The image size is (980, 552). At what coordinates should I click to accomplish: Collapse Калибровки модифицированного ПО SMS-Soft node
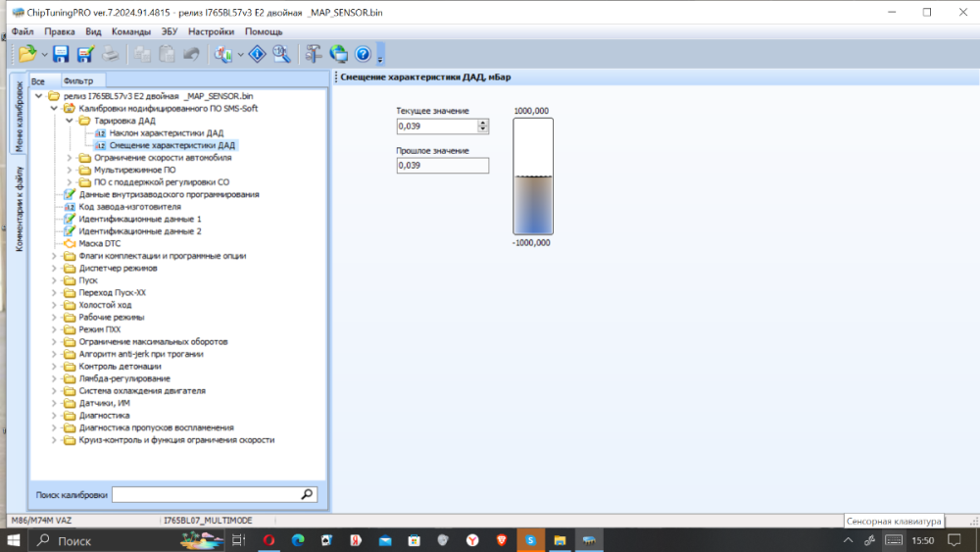pos(54,108)
